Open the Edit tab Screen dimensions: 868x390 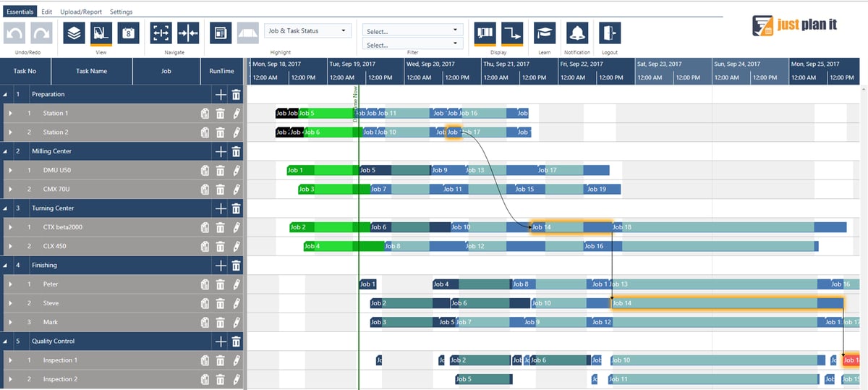pos(46,12)
